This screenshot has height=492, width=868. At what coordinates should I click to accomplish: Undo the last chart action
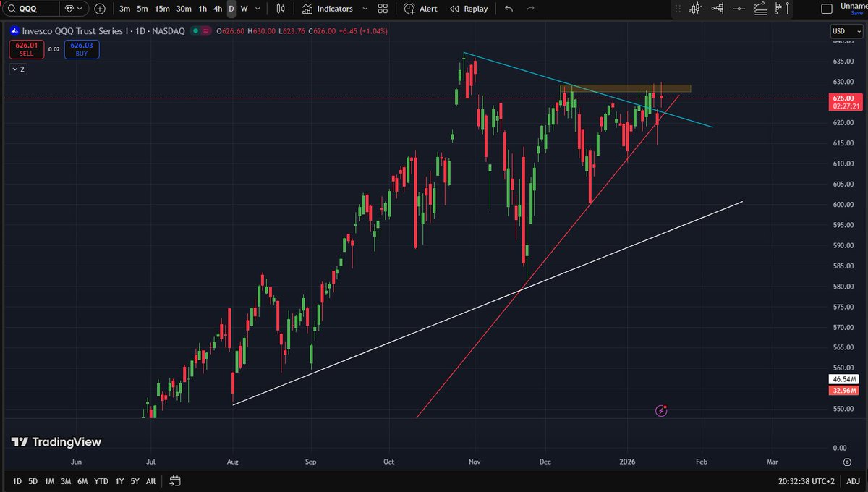[x=509, y=9]
